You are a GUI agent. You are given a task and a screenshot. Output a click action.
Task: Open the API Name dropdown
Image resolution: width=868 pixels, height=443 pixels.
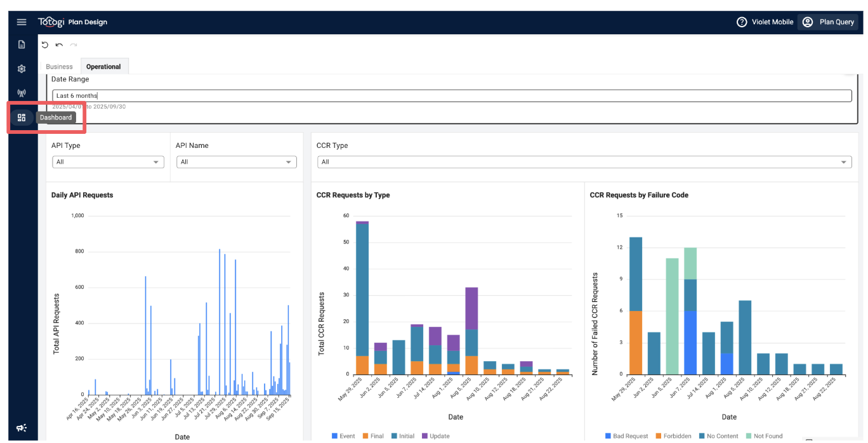pyautogui.click(x=236, y=162)
